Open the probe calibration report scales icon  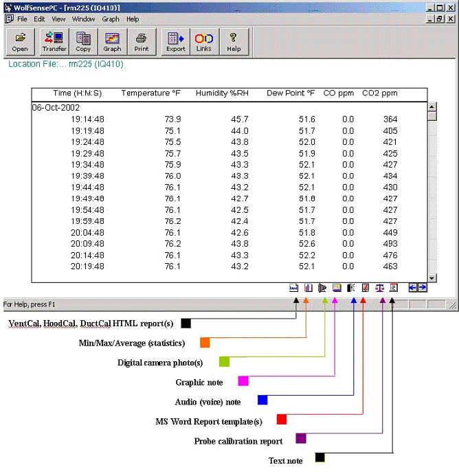(379, 288)
